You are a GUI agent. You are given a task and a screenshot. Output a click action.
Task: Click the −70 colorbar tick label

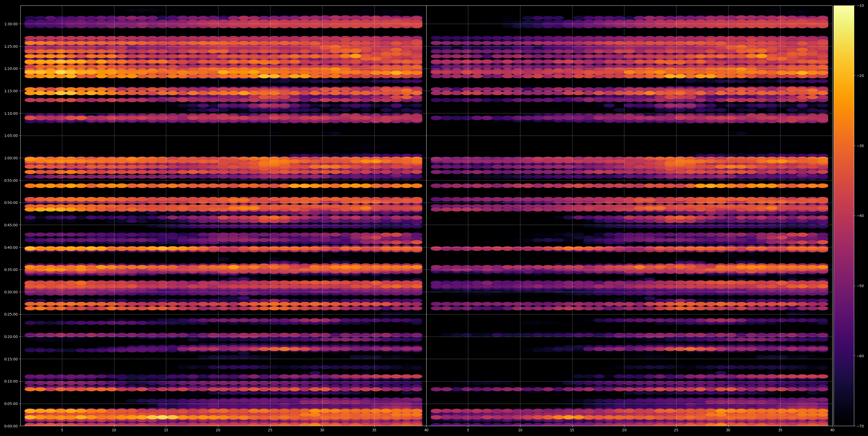[860, 426]
